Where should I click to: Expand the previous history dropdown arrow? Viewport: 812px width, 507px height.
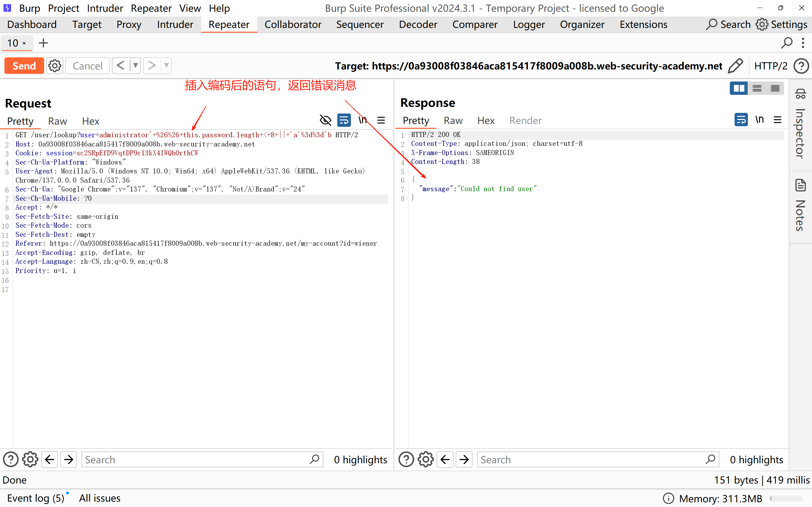pyautogui.click(x=135, y=65)
